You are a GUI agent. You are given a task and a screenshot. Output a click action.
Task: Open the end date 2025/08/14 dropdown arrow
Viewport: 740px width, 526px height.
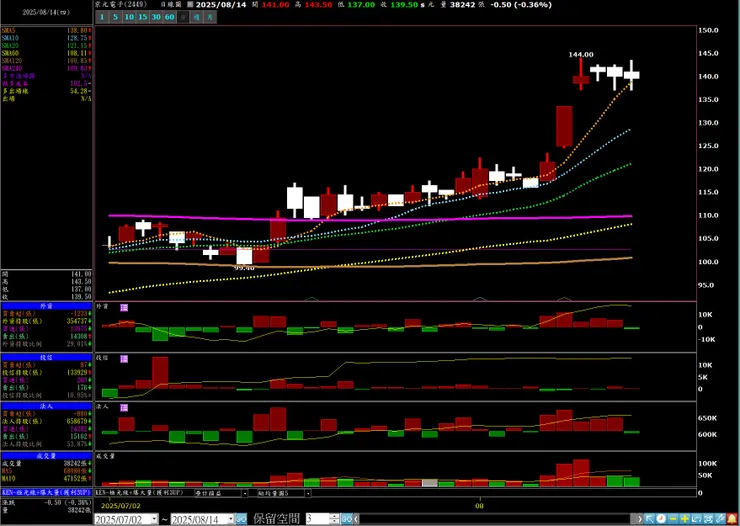pos(231,519)
